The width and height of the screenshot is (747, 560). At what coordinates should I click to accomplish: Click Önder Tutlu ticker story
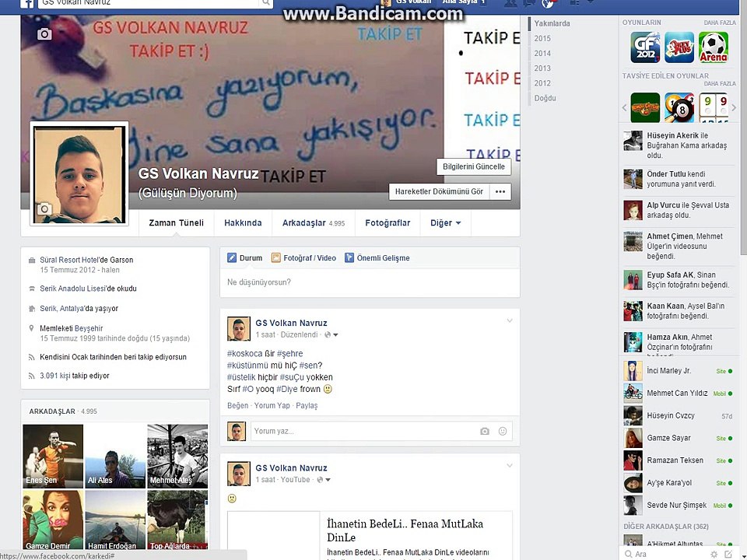tap(679, 179)
